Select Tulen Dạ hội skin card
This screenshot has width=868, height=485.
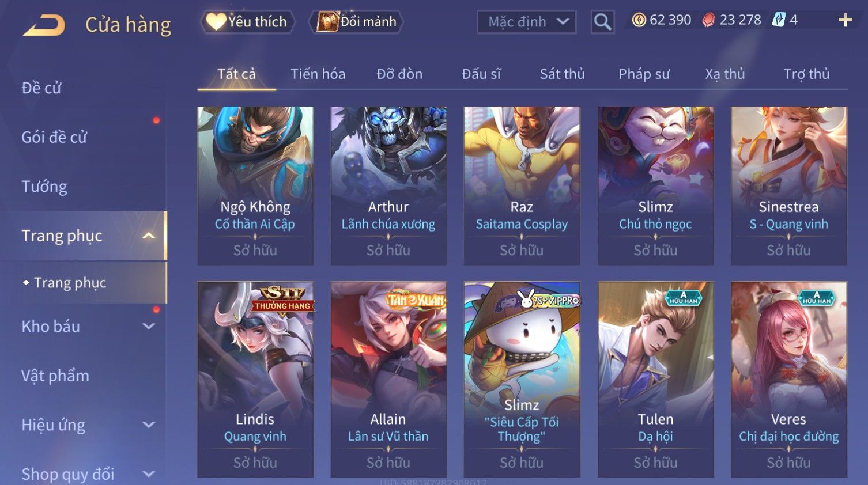coord(655,380)
